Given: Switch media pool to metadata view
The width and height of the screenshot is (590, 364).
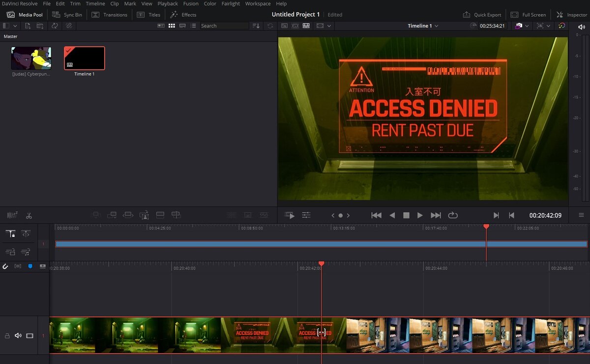Looking at the screenshot, I should click(x=161, y=26).
